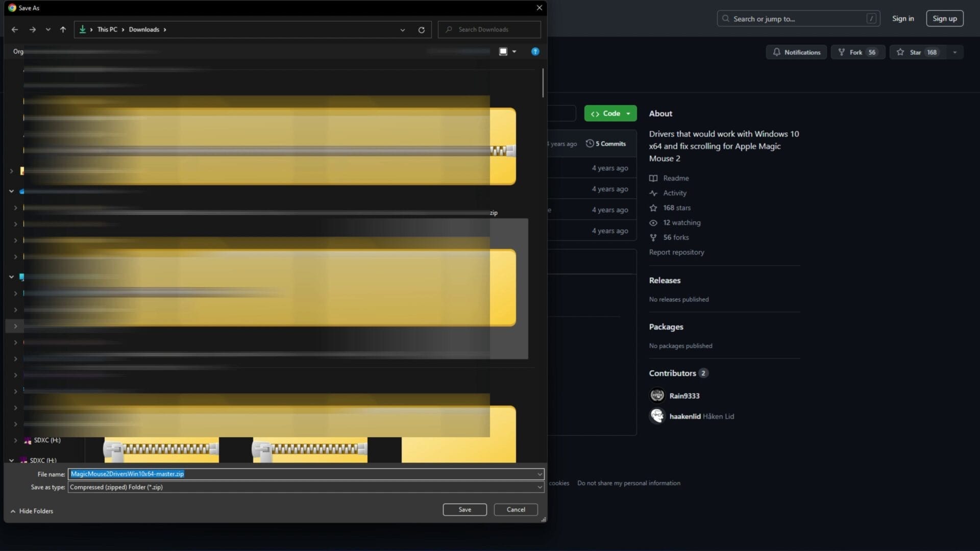Click the change view layout icon
Screen dimensions: 980x551
click(503, 52)
